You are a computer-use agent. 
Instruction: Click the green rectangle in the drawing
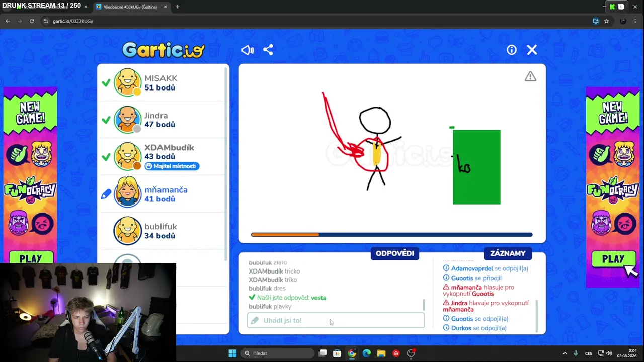point(476,167)
